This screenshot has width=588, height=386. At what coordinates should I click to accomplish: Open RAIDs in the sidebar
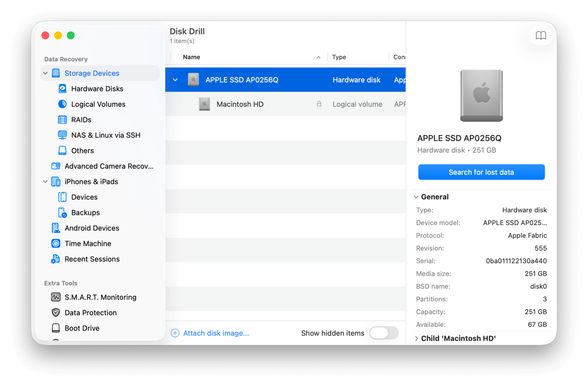click(x=81, y=120)
